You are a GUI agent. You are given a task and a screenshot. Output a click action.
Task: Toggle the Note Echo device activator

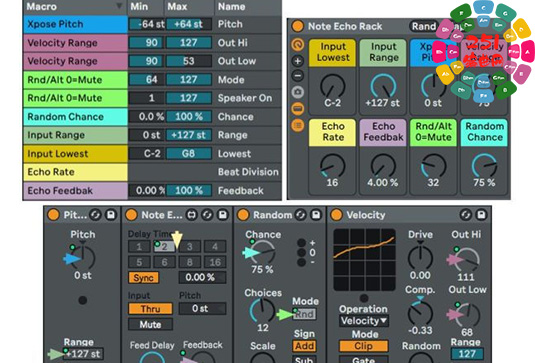[x=131, y=215]
